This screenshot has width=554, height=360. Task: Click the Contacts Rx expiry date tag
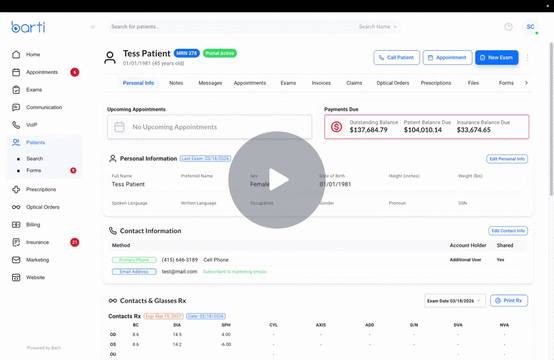(x=164, y=316)
